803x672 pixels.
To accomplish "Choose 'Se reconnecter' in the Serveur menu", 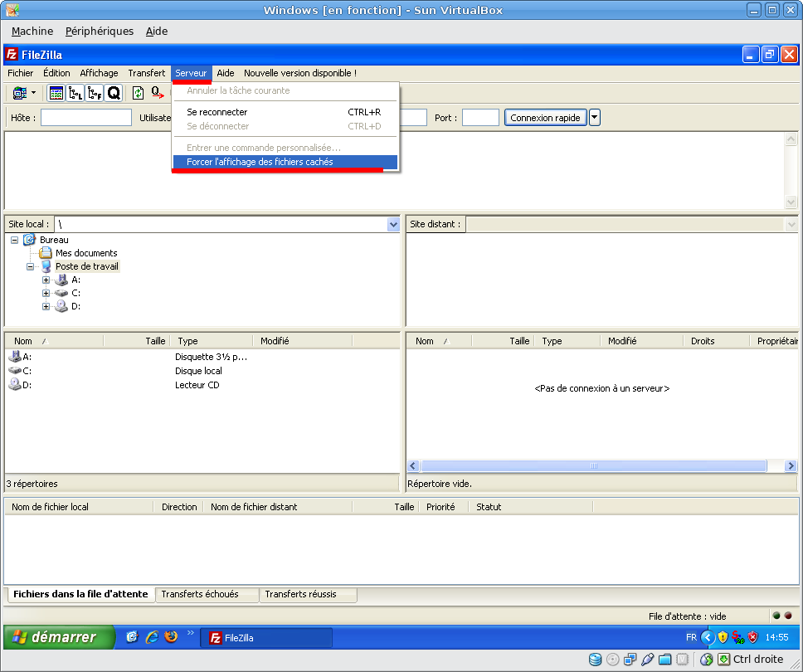I will click(x=285, y=112).
